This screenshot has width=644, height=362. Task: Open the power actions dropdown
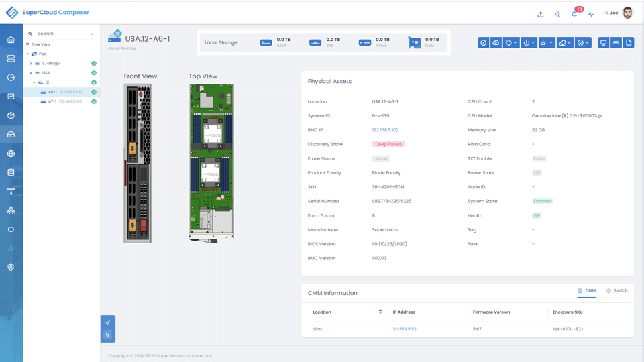click(x=529, y=43)
